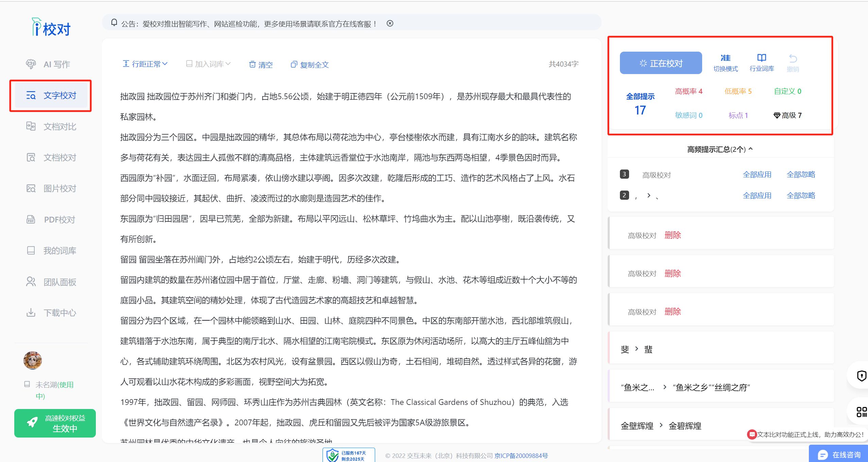This screenshot has height=462, width=868.
Task: Open the 行业词库 industry dictionary icon
Action: [762, 58]
